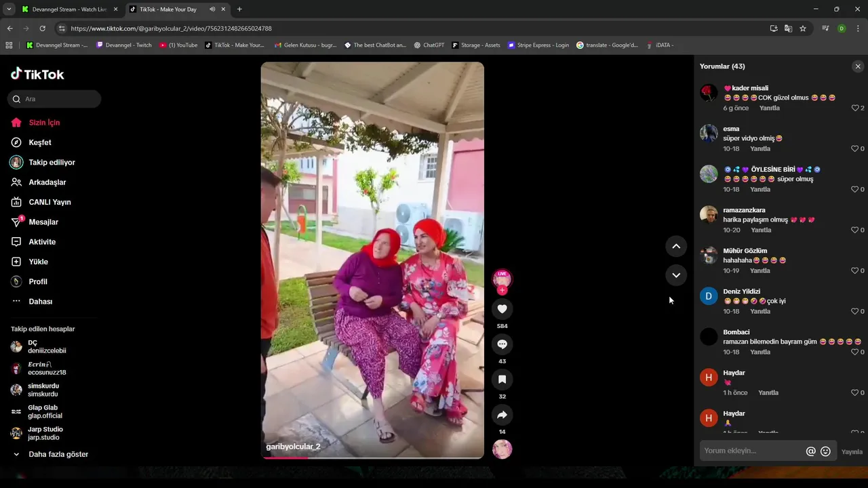Viewport: 868px width, 488px height.
Task: Like ramazanzkara's comment
Action: tap(854, 230)
